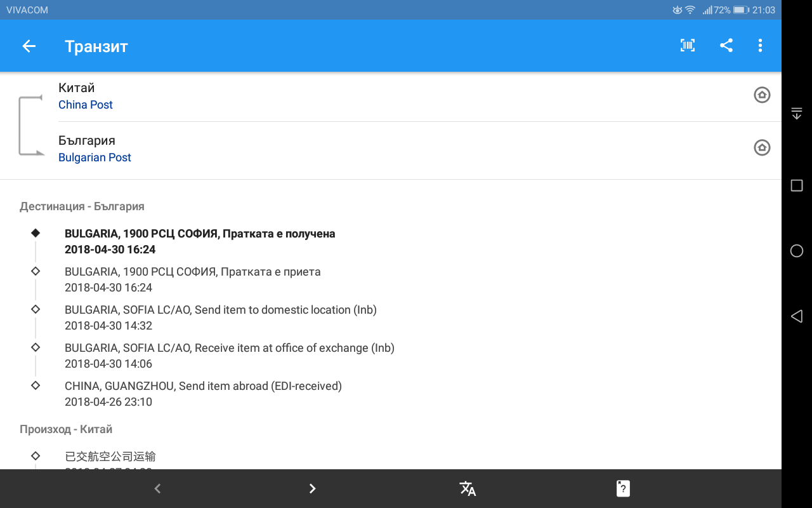
Task: Tap the battery indicator in status bar
Action: (x=742, y=10)
